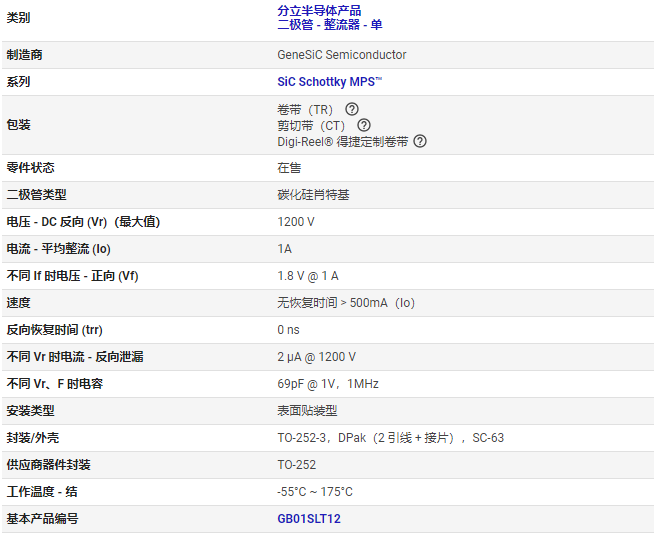Image resolution: width=654 pixels, height=535 pixels.
Task: Click the -55°C ~ 175°C temperature value
Action: pyautogui.click(x=314, y=492)
